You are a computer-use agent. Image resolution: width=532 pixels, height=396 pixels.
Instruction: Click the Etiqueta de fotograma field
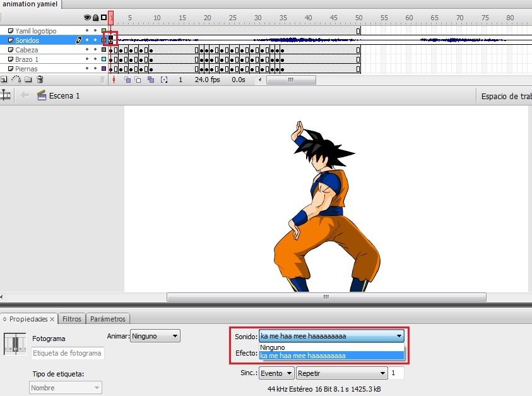pos(68,353)
